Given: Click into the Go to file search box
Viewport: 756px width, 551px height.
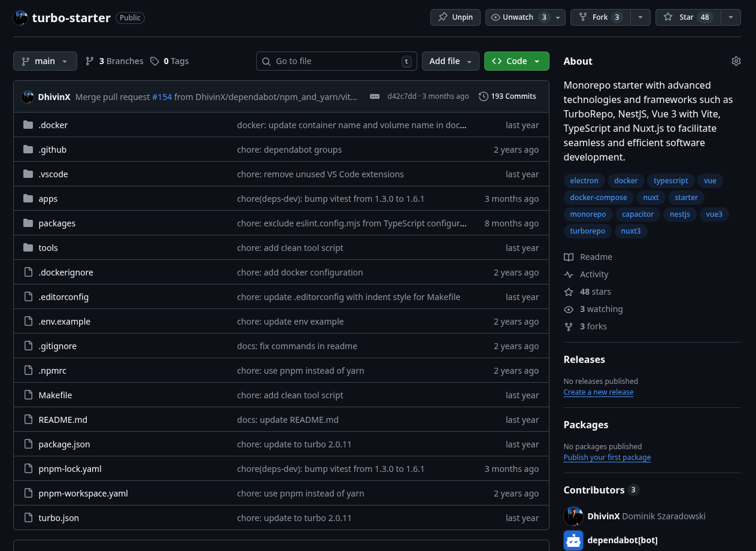Looking at the screenshot, I should (x=335, y=61).
